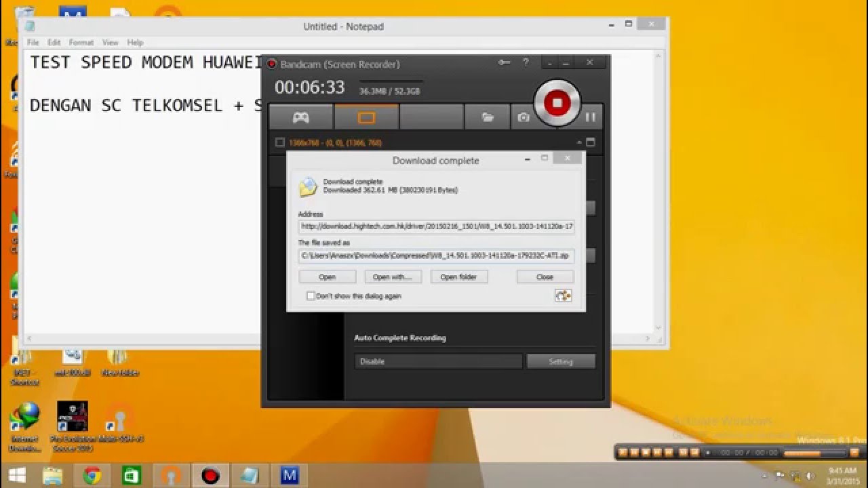
Task: Click the icon beside Don't show checkbox row
Action: [563, 296]
